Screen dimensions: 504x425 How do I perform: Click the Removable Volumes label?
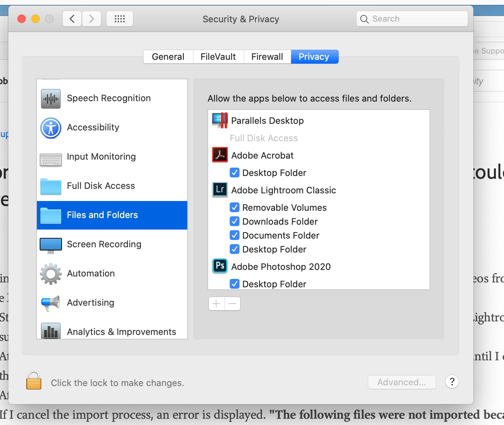pos(284,208)
